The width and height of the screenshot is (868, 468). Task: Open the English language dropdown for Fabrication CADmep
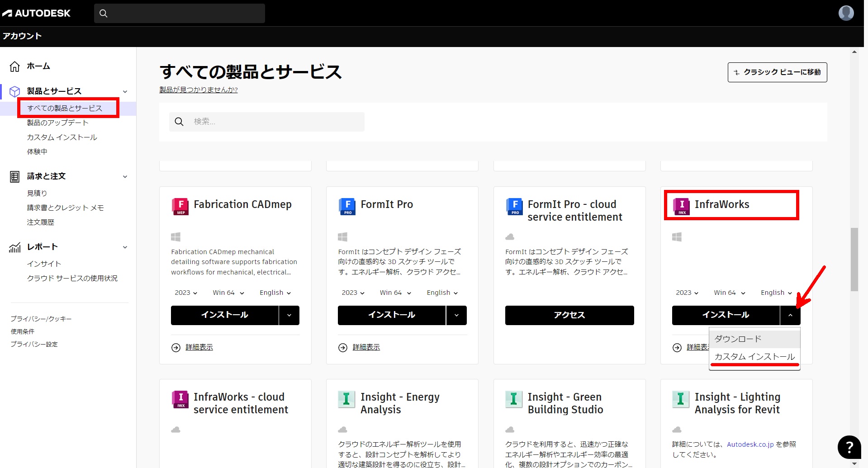[x=275, y=293]
